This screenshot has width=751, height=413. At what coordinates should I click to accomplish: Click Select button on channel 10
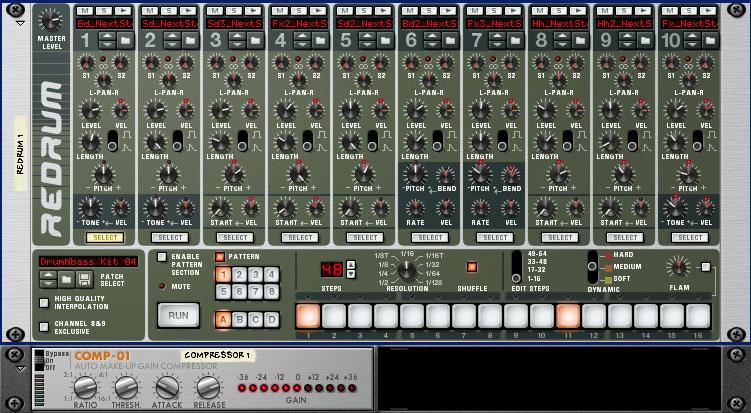pyautogui.click(x=690, y=238)
